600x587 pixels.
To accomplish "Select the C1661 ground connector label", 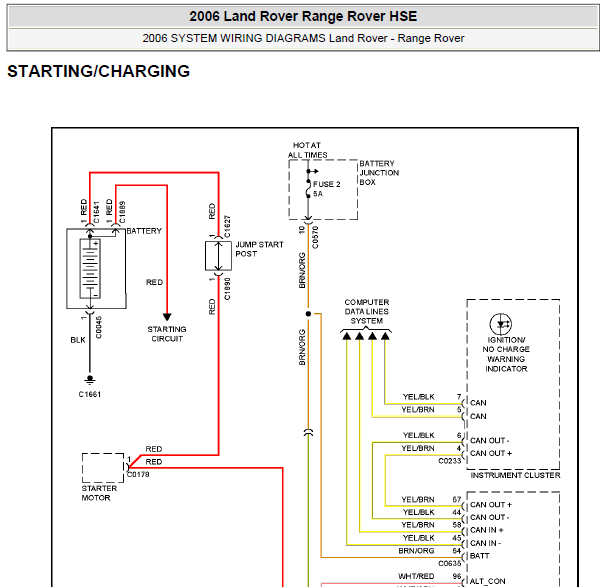I will click(90, 394).
